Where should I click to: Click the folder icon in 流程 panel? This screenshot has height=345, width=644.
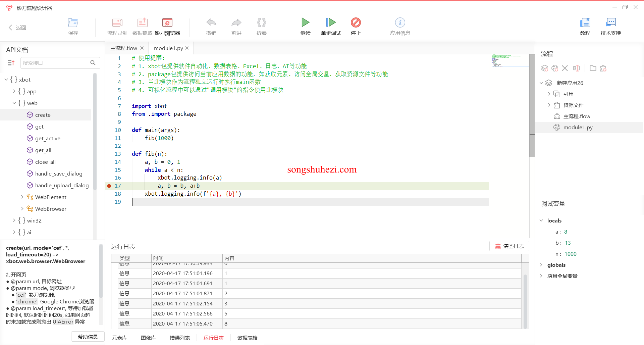point(593,68)
